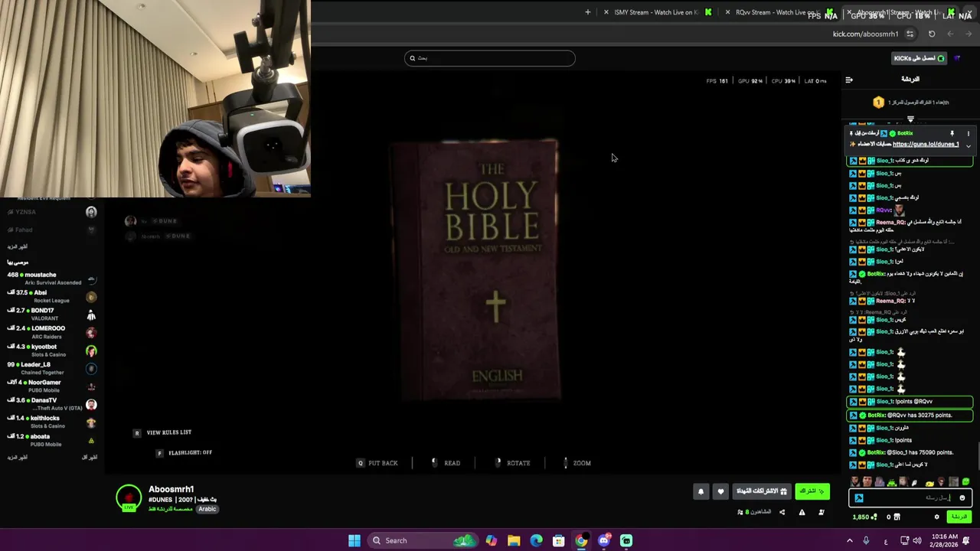Open moustache channel in recommended list
The height and width of the screenshot is (551, 980).
pos(52,279)
